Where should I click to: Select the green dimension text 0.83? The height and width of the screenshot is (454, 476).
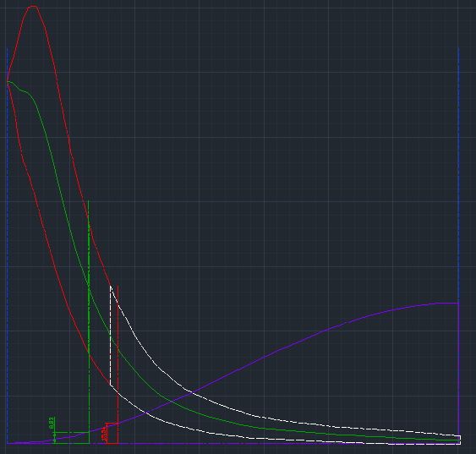[x=52, y=423]
